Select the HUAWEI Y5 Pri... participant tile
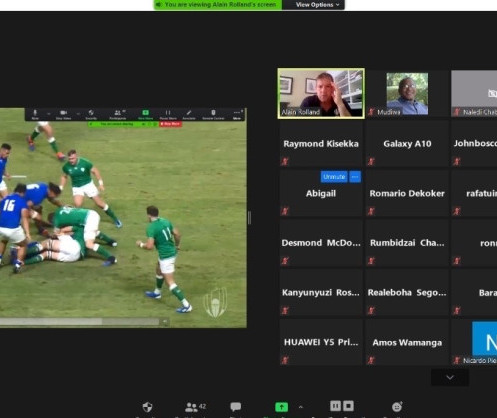The height and width of the screenshot is (418, 497). 321,342
